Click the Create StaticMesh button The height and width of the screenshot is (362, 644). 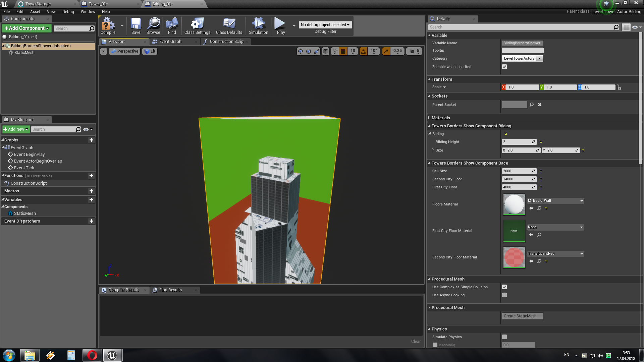[522, 316]
